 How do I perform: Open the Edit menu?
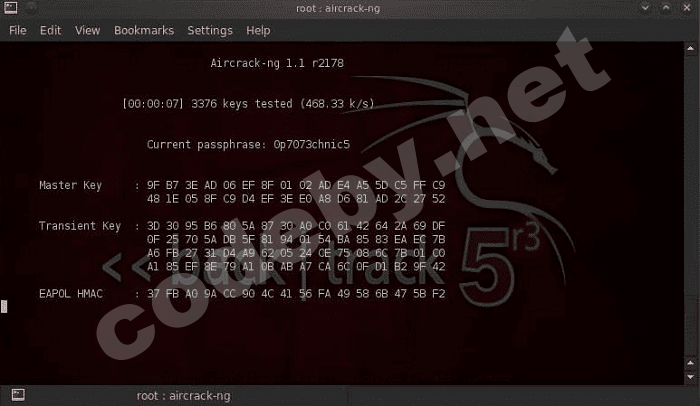[x=50, y=30]
